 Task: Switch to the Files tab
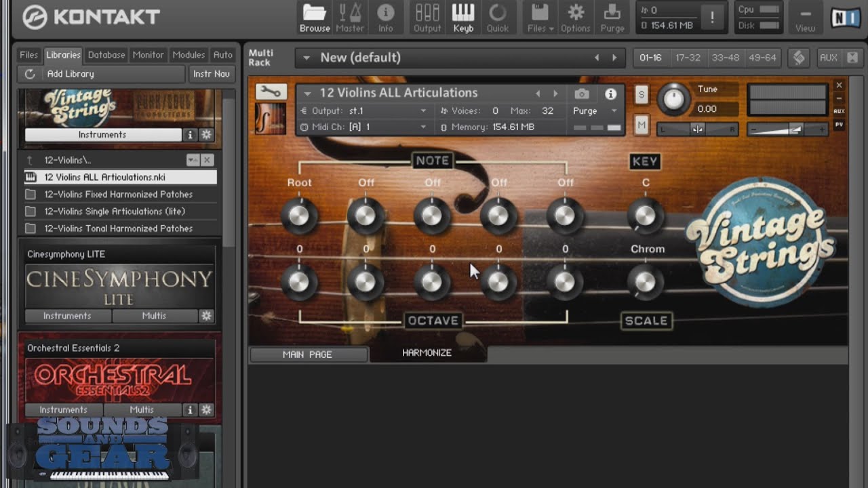[x=28, y=55]
